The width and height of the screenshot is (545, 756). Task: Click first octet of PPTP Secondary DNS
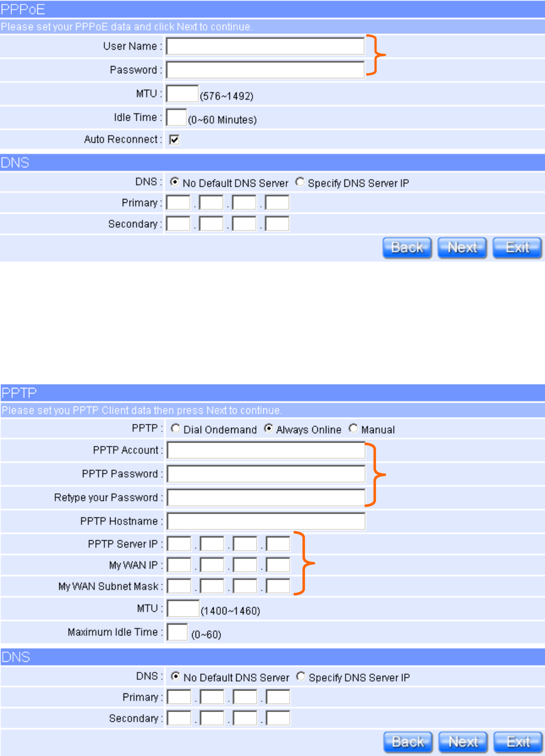[179, 718]
